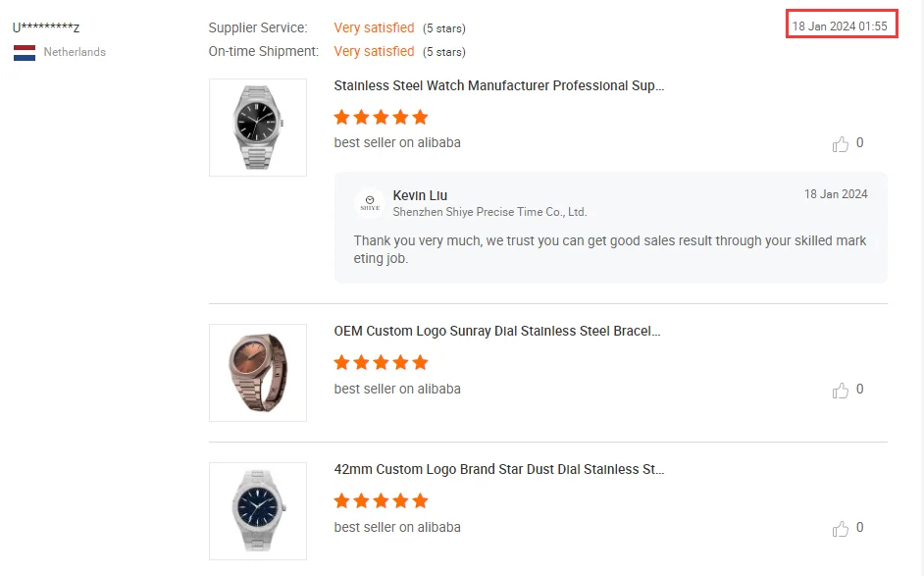Screen dimensions: 924x576
Task: Click the masked reviewer name U*********z
Action: click(46, 28)
